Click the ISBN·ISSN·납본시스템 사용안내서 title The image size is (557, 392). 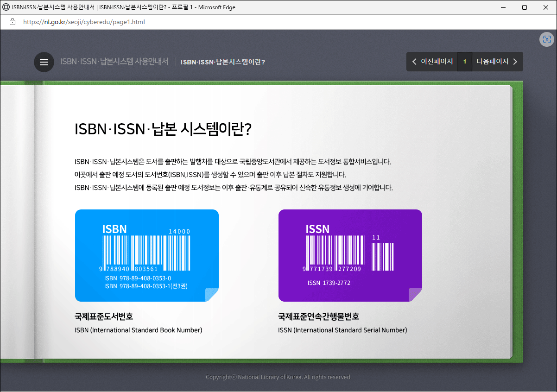(x=114, y=62)
